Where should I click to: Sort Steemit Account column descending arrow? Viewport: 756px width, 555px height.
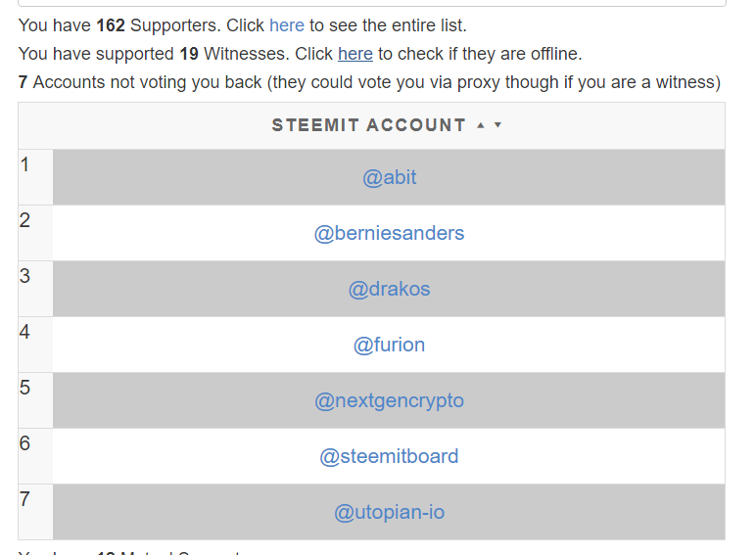tap(497, 125)
